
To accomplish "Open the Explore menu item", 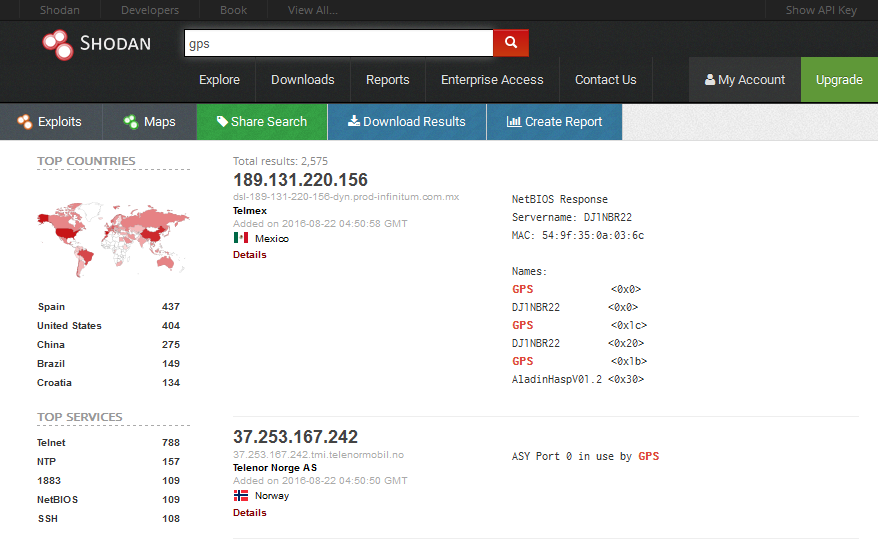I will coord(220,80).
